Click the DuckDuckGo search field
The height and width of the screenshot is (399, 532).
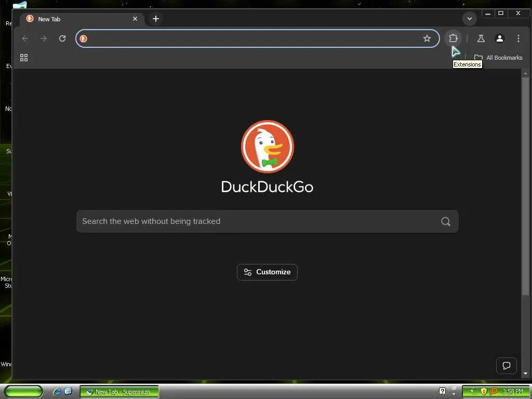pos(268,221)
